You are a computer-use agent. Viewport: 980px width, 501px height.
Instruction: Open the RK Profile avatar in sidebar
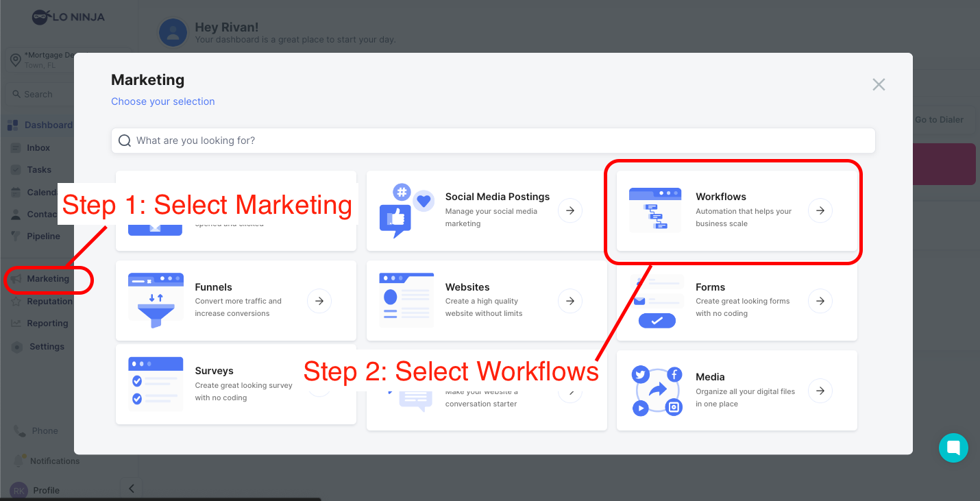19,491
